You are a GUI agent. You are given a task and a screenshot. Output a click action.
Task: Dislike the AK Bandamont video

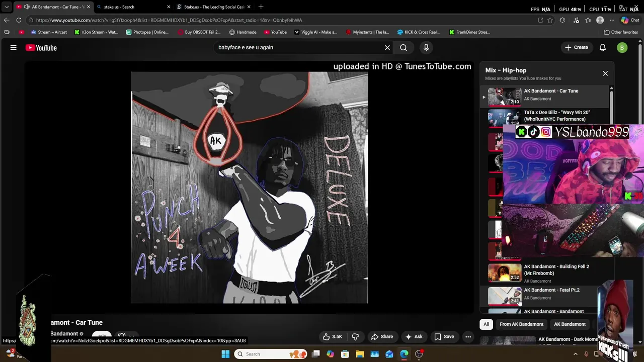[x=355, y=337]
